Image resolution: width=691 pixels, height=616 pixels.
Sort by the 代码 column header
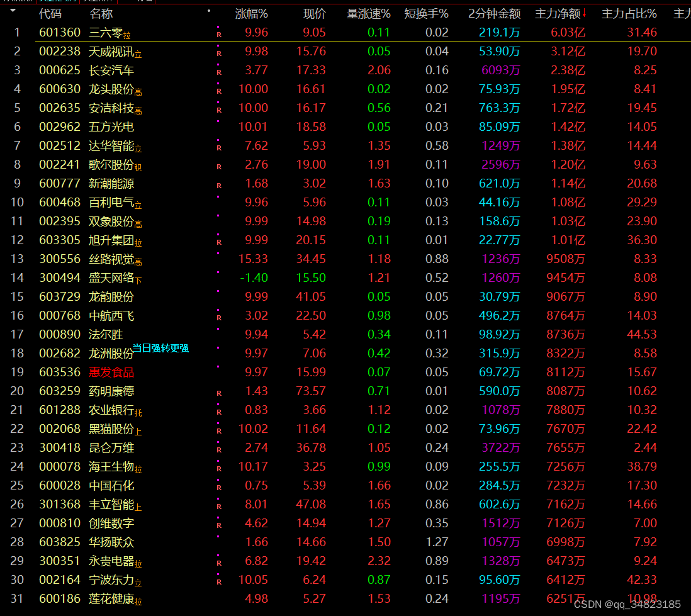tap(50, 14)
